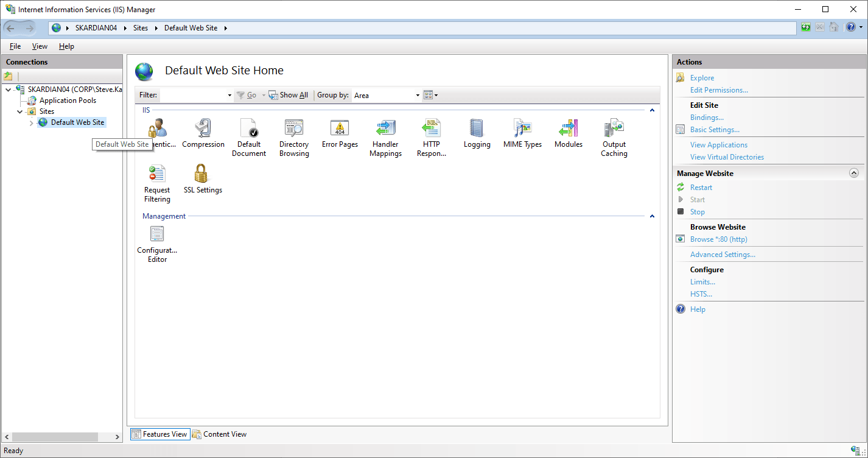Open the Request Filtering feature
868x458 pixels.
pyautogui.click(x=157, y=183)
